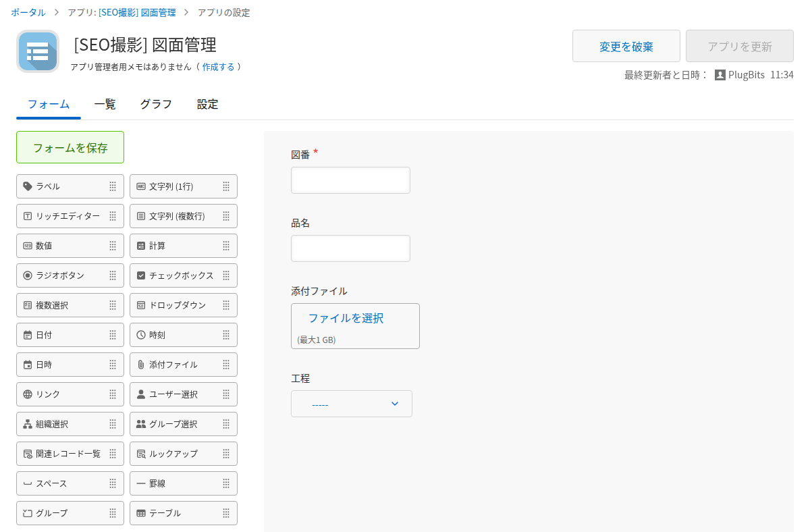This screenshot has height=532, width=810.
Task: Click the リッチエディター field icon
Action: [28, 216]
